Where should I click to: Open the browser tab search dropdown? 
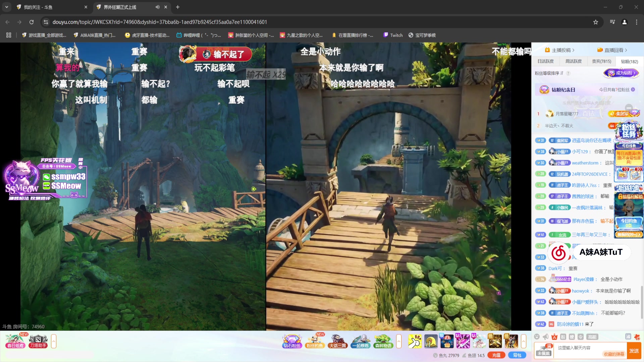[x=6, y=7]
